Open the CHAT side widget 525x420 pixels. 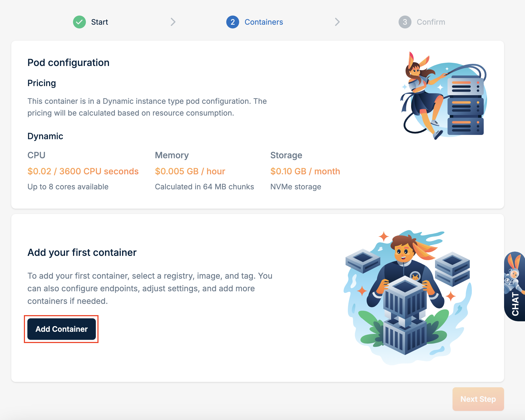click(x=515, y=304)
